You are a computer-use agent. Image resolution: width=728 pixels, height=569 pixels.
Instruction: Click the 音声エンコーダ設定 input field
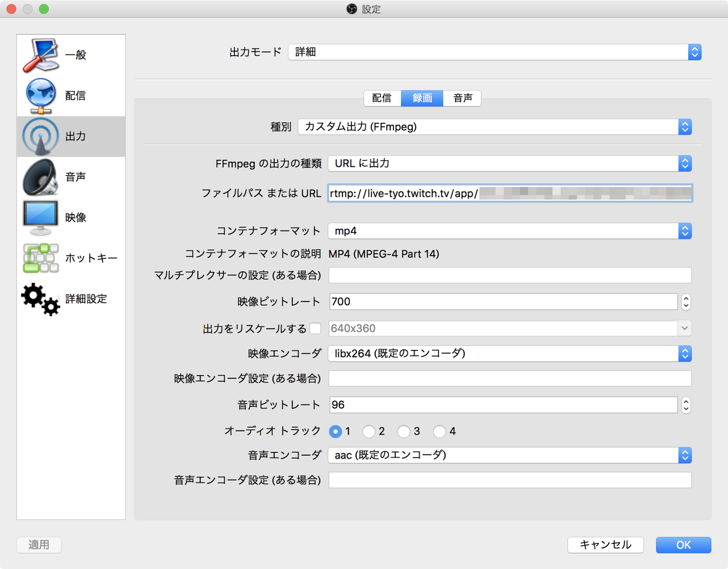click(x=510, y=480)
